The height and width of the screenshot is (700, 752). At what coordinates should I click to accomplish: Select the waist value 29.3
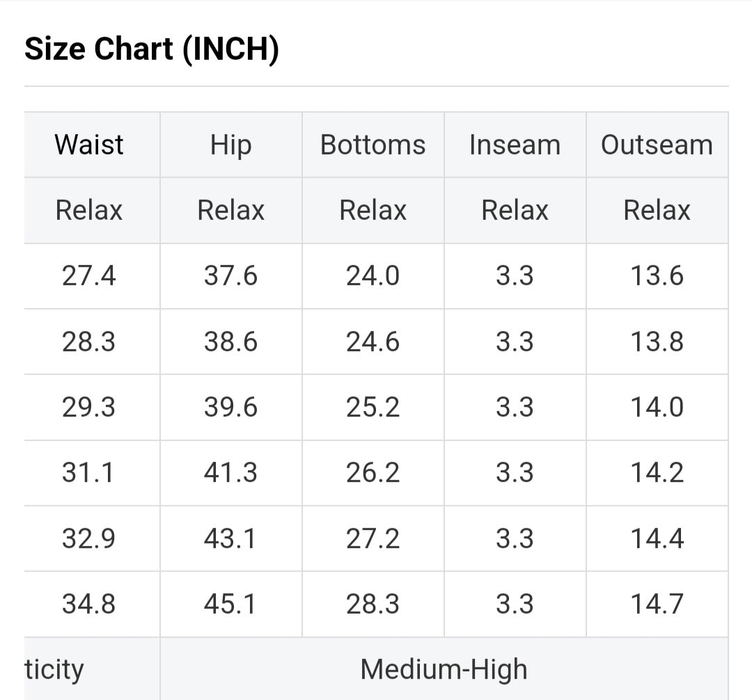(x=89, y=407)
